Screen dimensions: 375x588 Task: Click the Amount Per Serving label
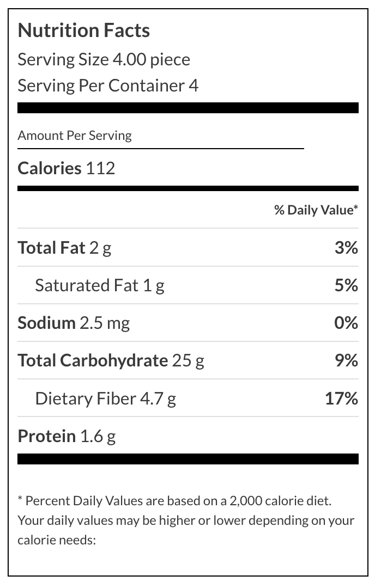pyautogui.click(x=75, y=136)
